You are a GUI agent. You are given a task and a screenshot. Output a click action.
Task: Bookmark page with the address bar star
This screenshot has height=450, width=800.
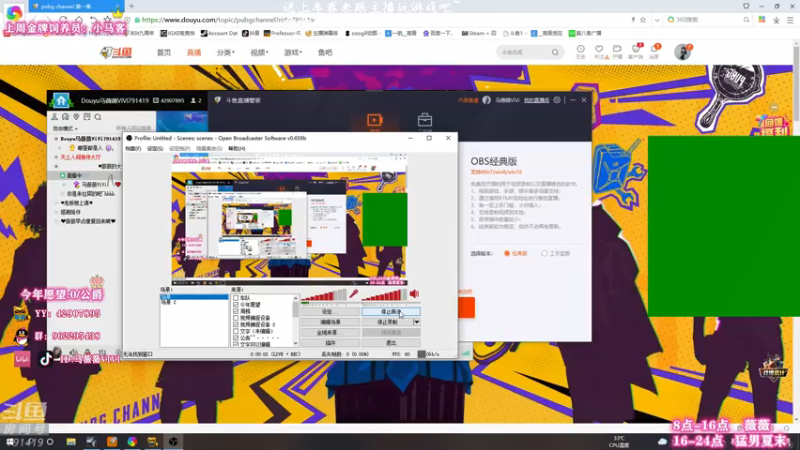coord(643,20)
